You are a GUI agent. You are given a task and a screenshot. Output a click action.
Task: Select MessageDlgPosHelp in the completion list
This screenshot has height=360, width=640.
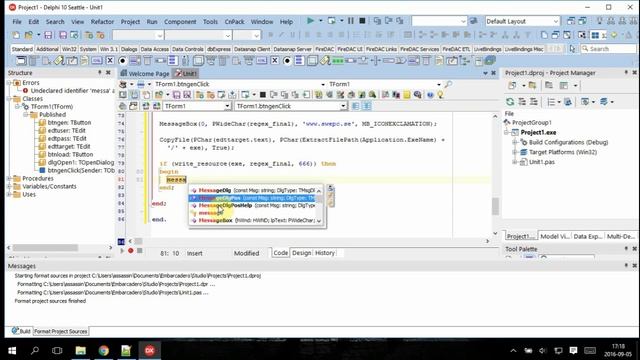(253, 205)
